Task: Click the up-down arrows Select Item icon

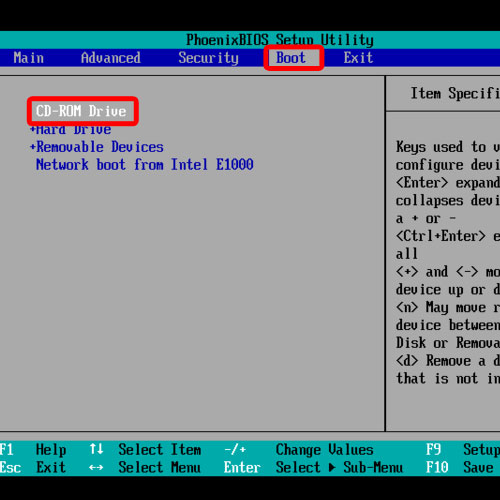Action: pos(96,449)
